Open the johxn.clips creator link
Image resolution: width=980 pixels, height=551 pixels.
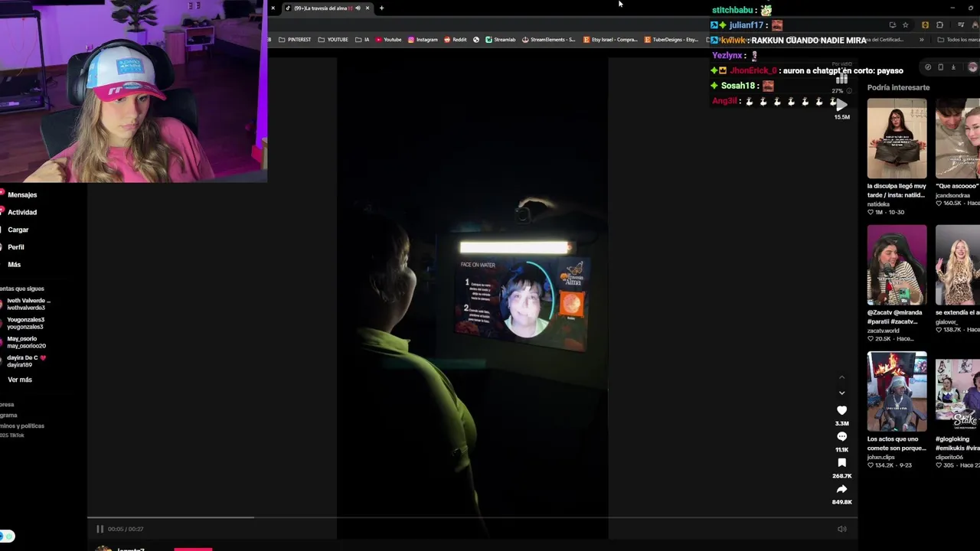(881, 457)
